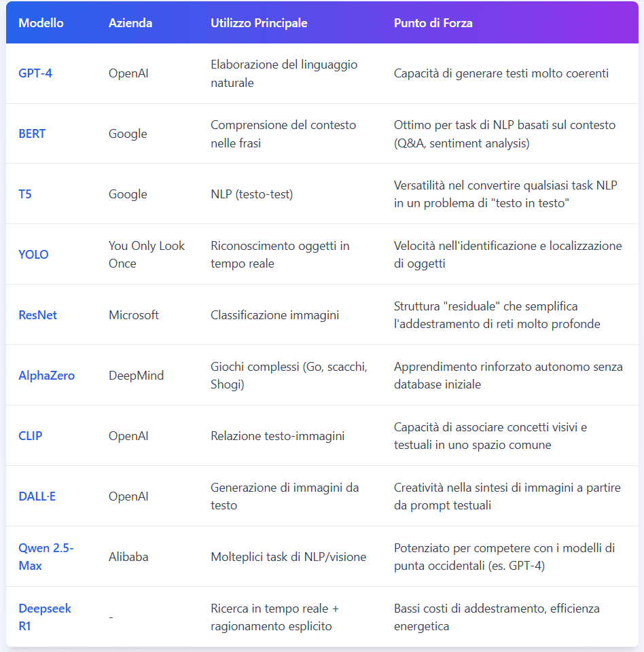Image resolution: width=644 pixels, height=652 pixels.
Task: Open the CLIP model link
Action: pyautogui.click(x=31, y=436)
